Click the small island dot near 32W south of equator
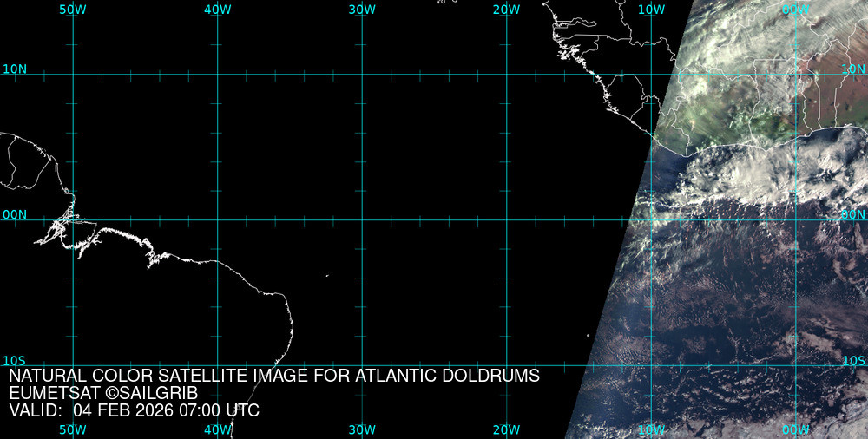The width and height of the screenshot is (868, 439). [327, 276]
